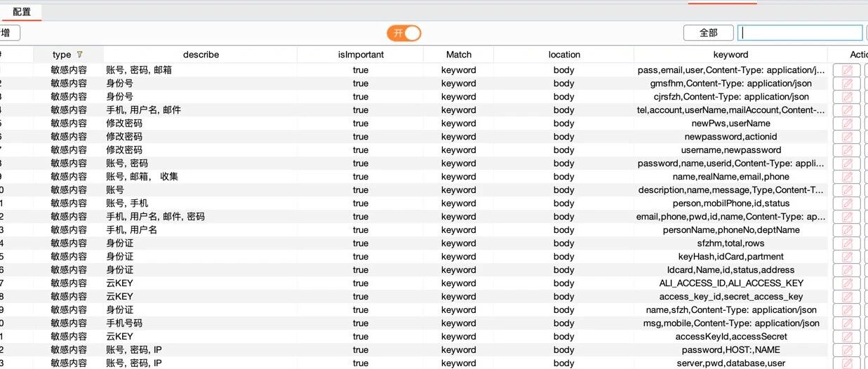Viewport: 868px width, 369px height.
Task: Switch to the 配置 tab
Action: tap(22, 12)
